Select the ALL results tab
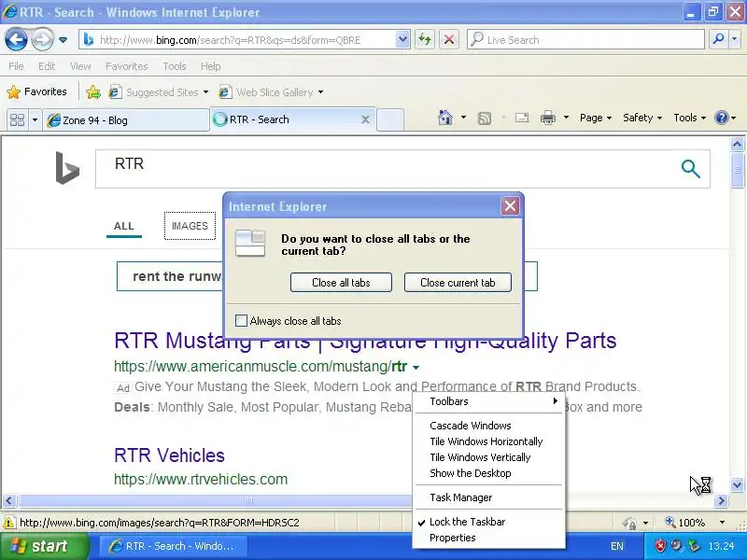The image size is (747, 560). [124, 226]
